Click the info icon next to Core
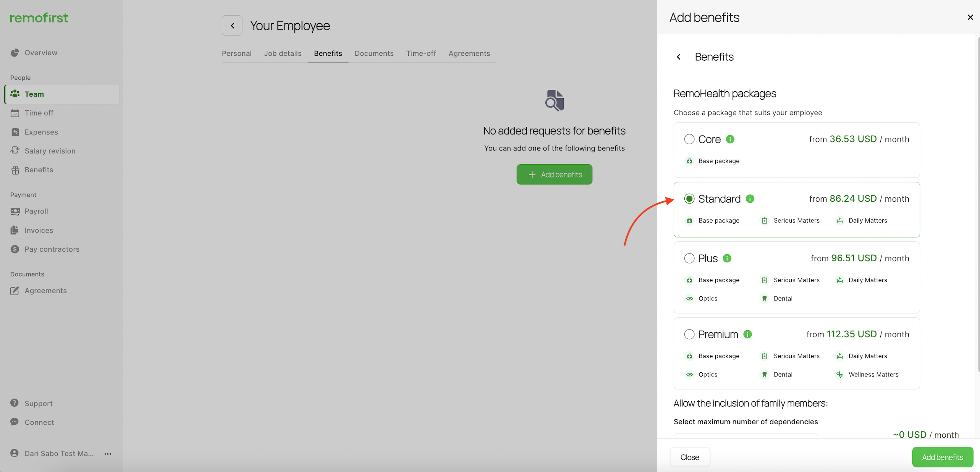The image size is (980, 472). [x=730, y=139]
